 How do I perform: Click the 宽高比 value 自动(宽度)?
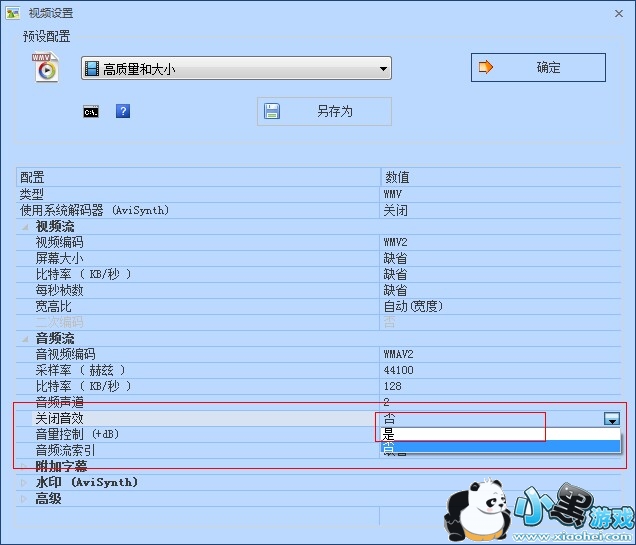click(413, 306)
